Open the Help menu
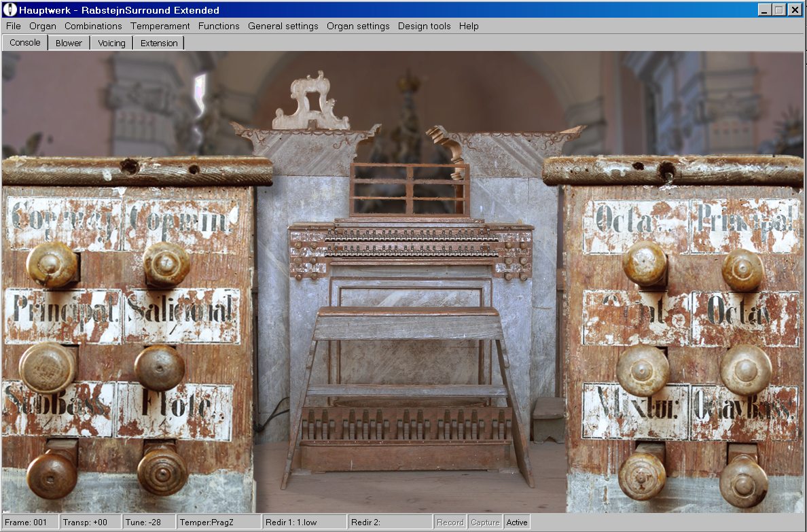Screen dimensions: 807x532 tap(469, 26)
